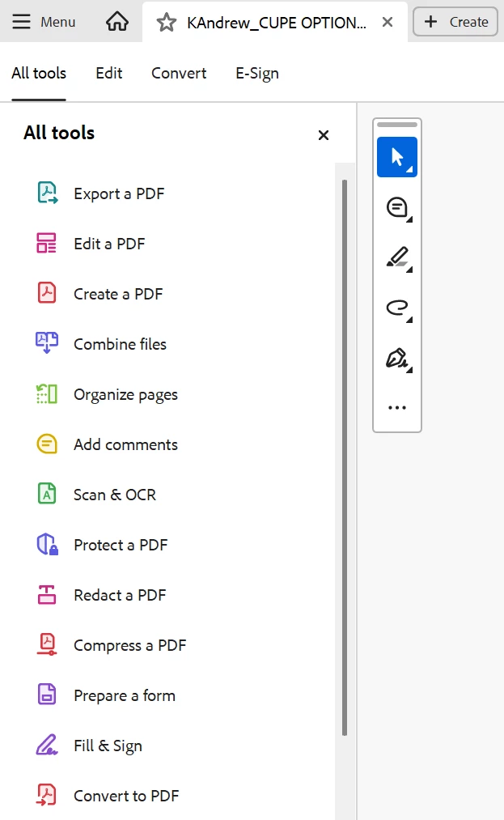
Task: Click the Convert to PDF icon
Action: coord(47,795)
